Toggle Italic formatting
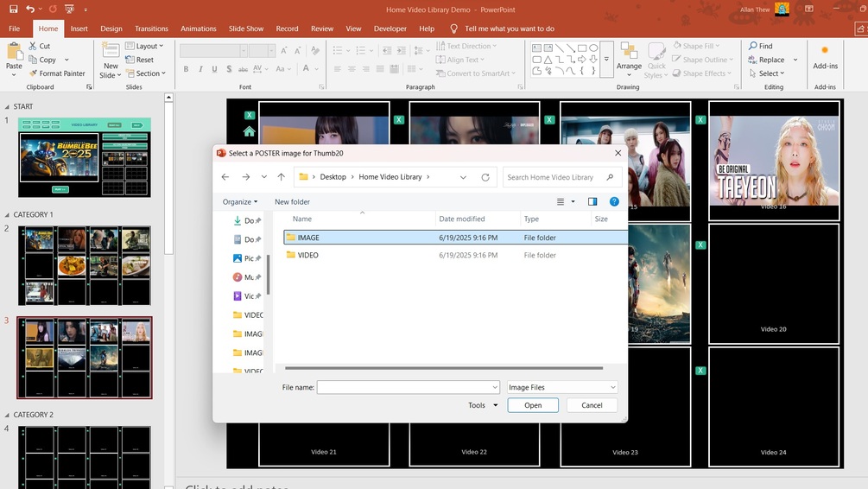 [x=200, y=68]
